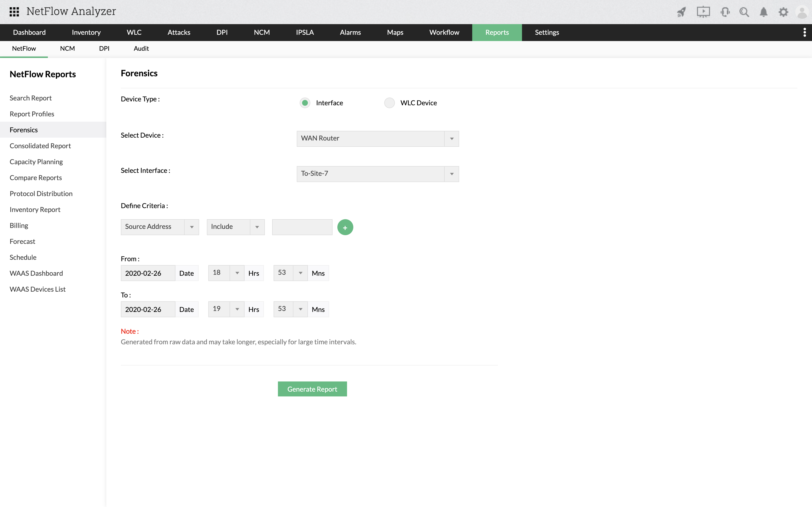Select the Interface radio button
The width and height of the screenshot is (812, 507).
[x=305, y=103]
